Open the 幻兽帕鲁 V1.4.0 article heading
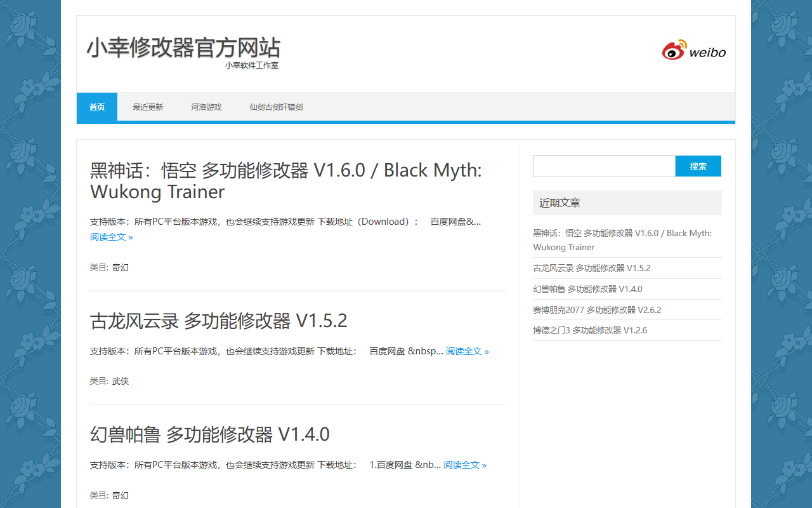 (x=210, y=434)
